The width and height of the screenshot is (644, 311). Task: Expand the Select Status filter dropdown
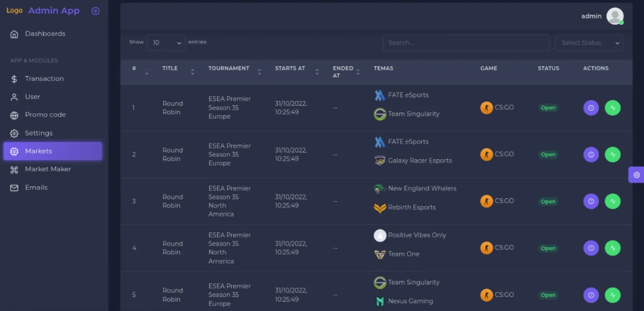click(x=589, y=42)
